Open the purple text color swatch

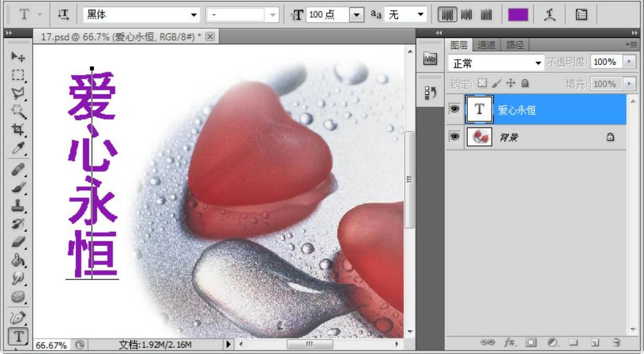(518, 14)
